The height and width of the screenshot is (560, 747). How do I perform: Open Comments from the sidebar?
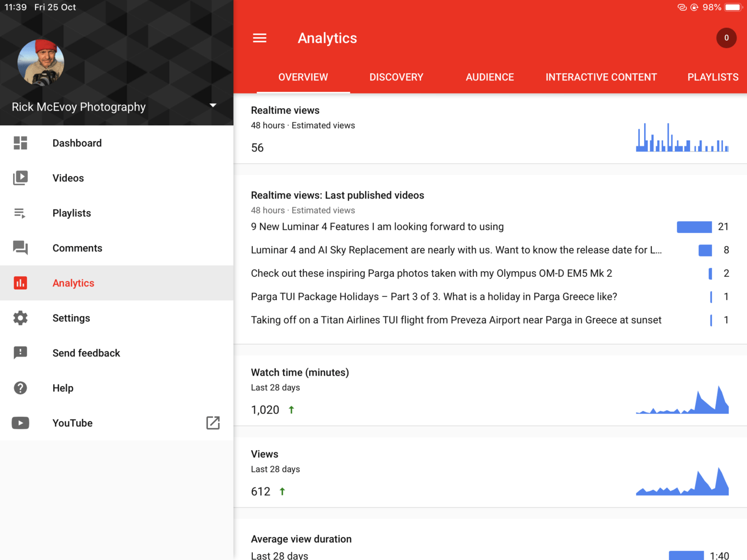(117, 248)
